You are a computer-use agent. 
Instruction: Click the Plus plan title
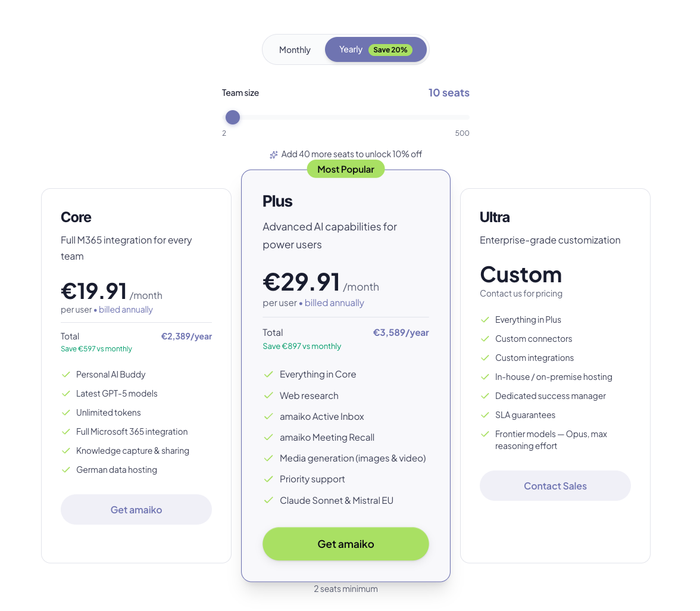tap(277, 201)
